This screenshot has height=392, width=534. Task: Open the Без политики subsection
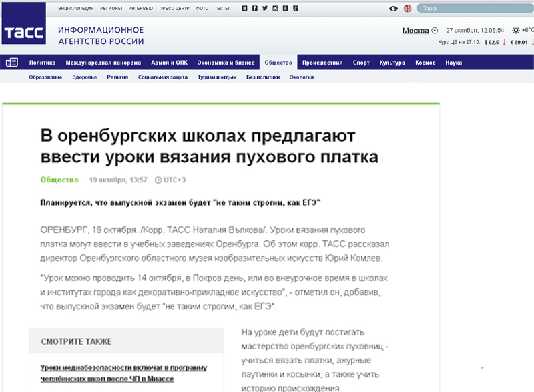point(263,77)
